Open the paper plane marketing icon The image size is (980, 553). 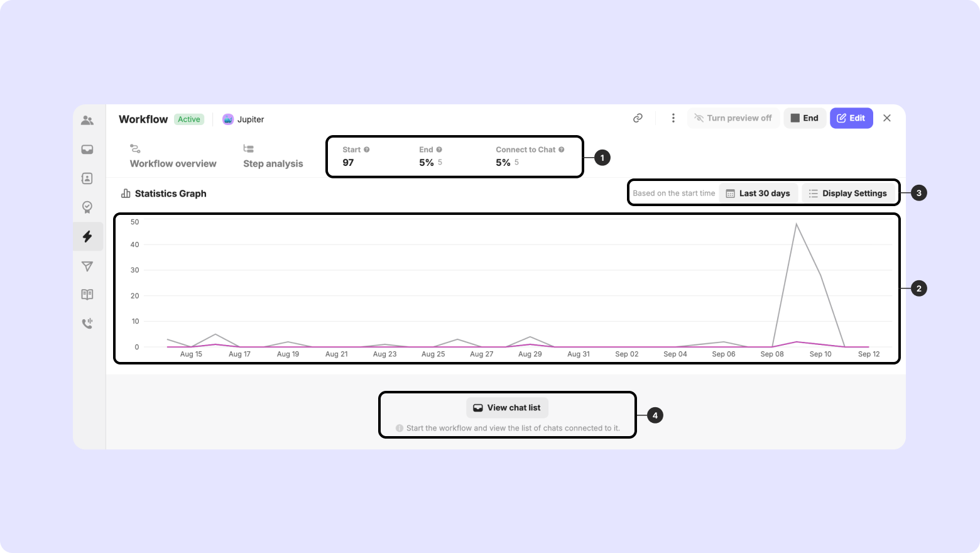coord(87,266)
